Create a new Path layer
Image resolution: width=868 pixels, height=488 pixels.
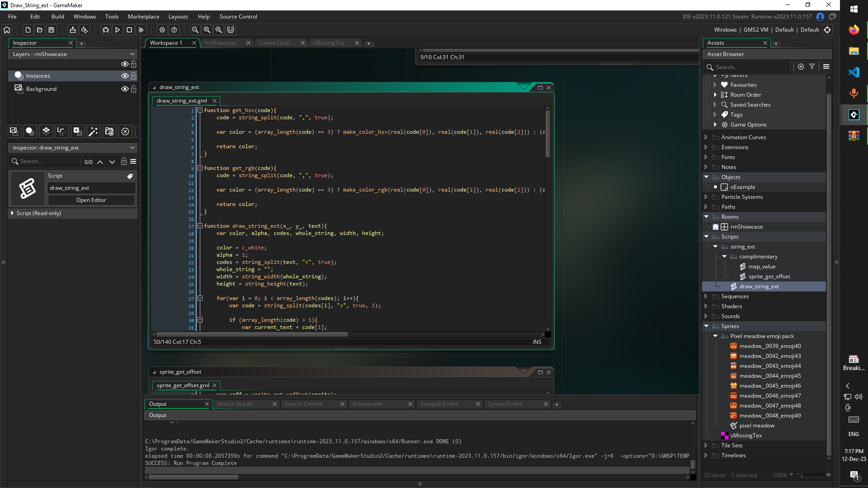click(61, 131)
